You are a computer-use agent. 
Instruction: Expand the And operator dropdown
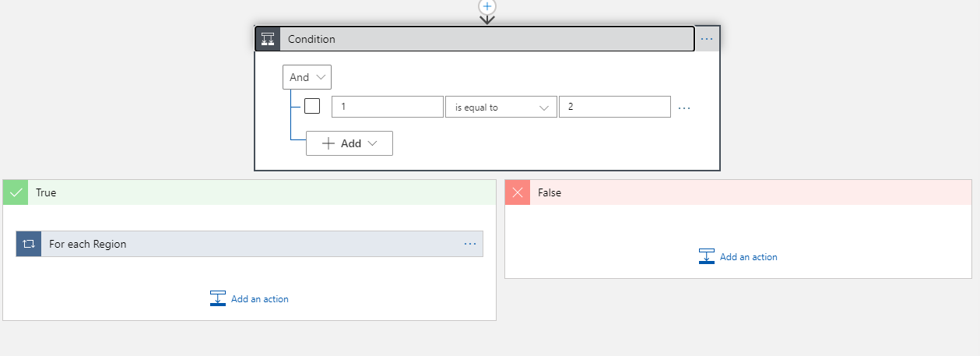tap(307, 77)
